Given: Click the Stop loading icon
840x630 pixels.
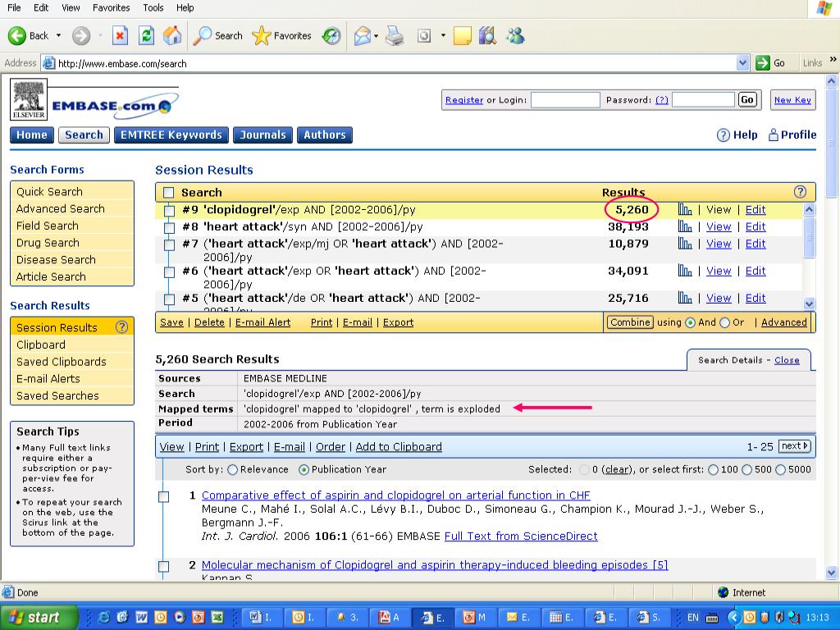Looking at the screenshot, I should pos(120,36).
